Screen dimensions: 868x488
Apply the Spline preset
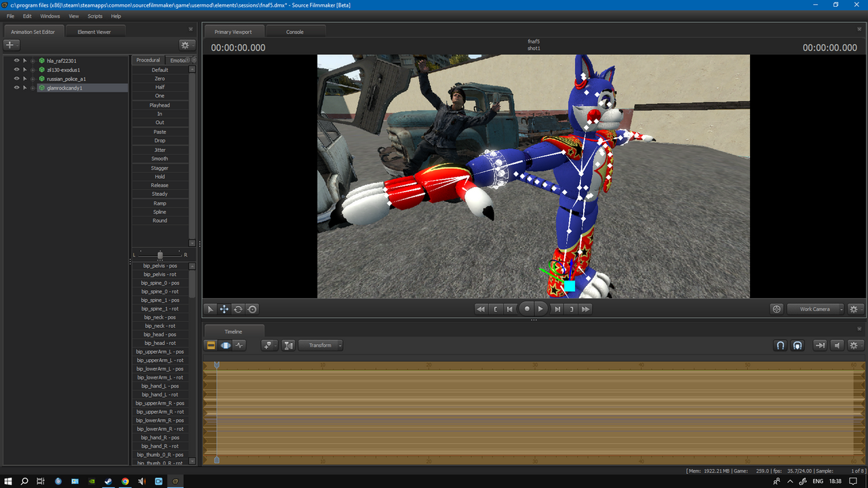[x=160, y=212]
